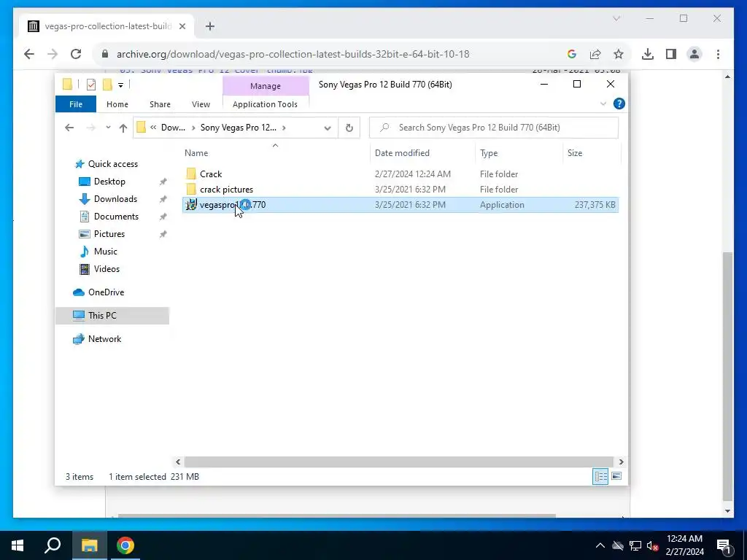Viewport: 747px width, 560px height.
Task: Switch to the Home ribbon tab
Action: tap(117, 104)
